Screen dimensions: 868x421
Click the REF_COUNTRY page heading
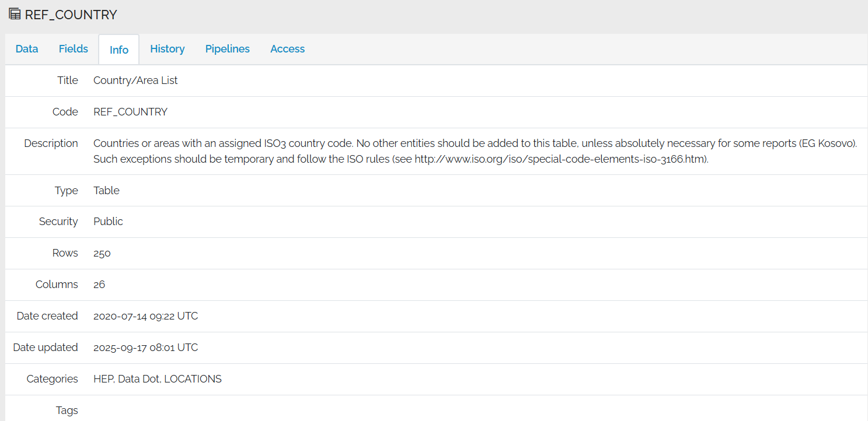(x=70, y=14)
